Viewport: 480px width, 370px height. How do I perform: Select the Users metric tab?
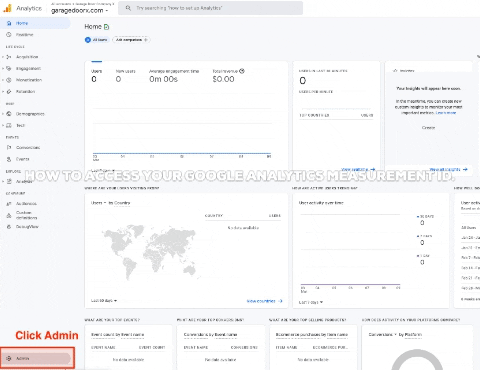click(97, 76)
